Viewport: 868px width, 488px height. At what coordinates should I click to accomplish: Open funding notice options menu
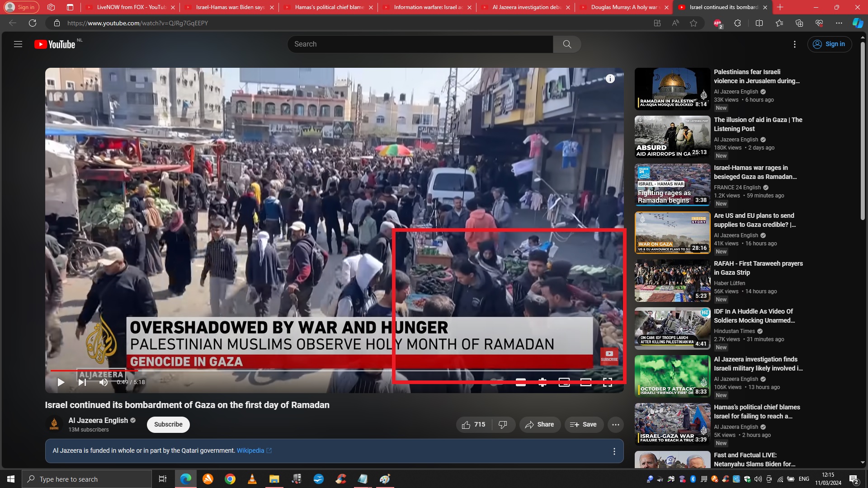tap(614, 451)
